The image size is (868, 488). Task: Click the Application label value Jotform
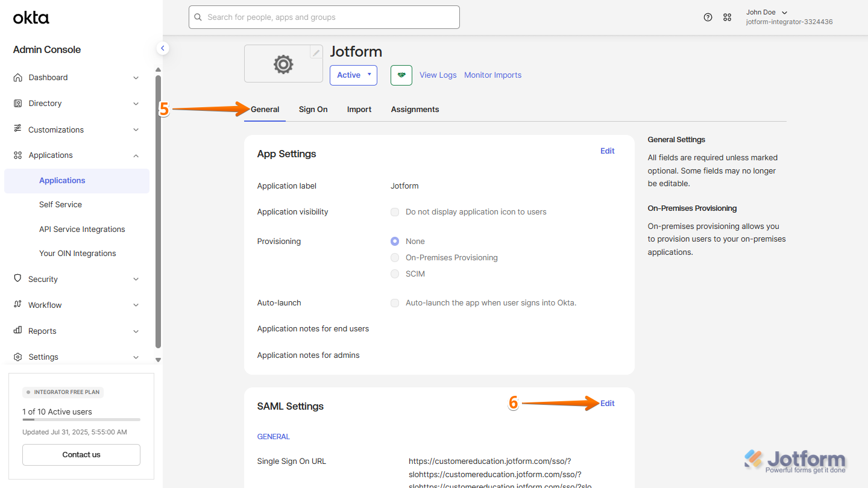[x=404, y=186]
